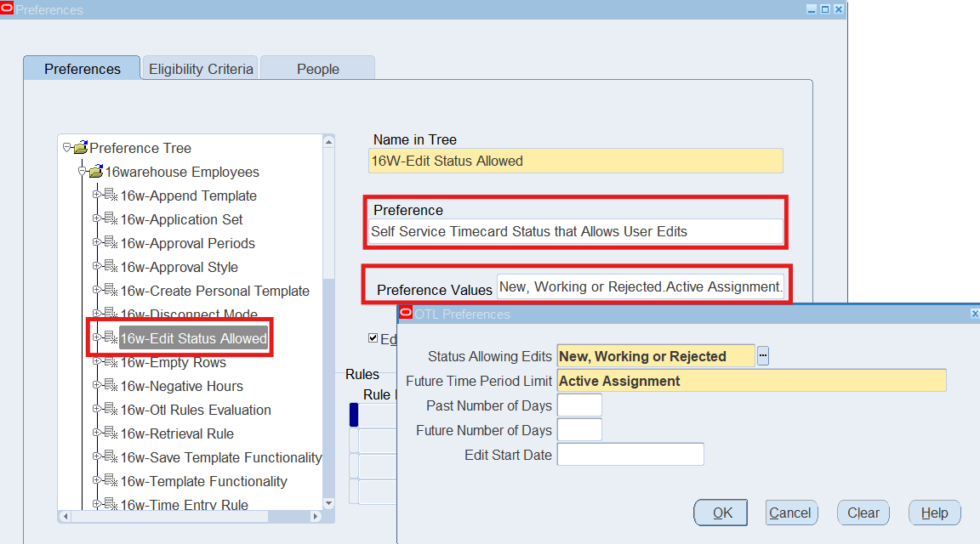Click the Oracle icon in Preferences title bar
Screen dimensions: 980x544
[8, 9]
